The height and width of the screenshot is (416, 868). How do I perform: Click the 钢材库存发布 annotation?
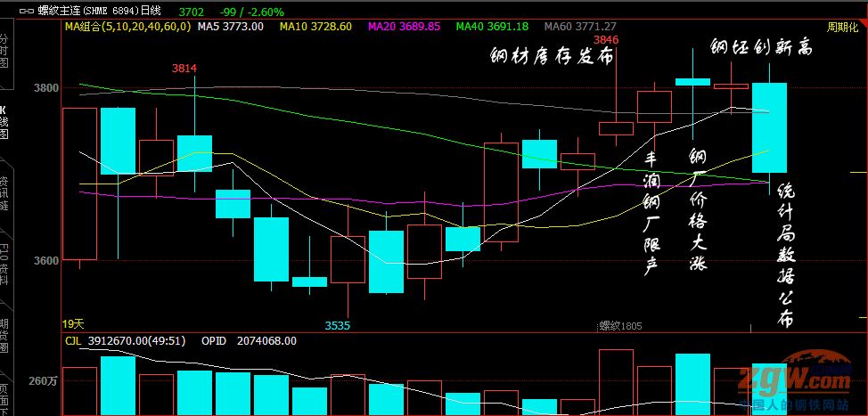coord(552,56)
